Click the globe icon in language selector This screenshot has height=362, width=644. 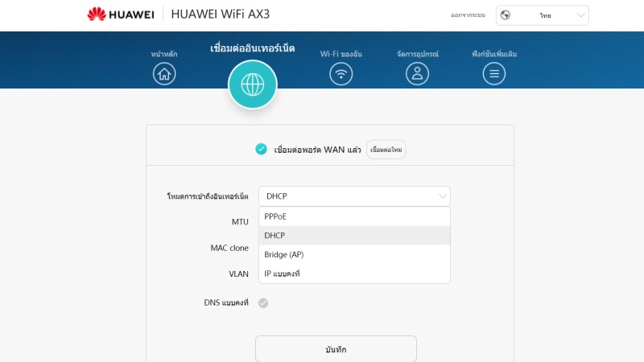click(506, 15)
